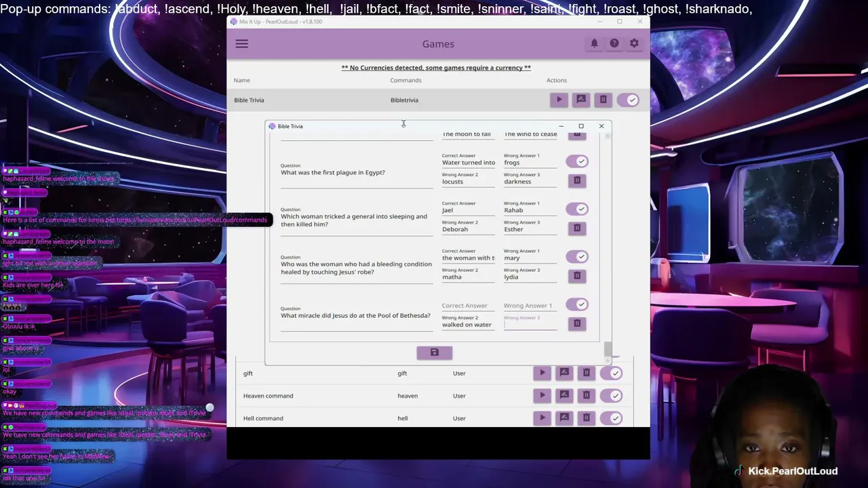Image resolution: width=868 pixels, height=488 pixels.
Task: Click the empty Wrong Answer 1 field
Action: [530, 306]
